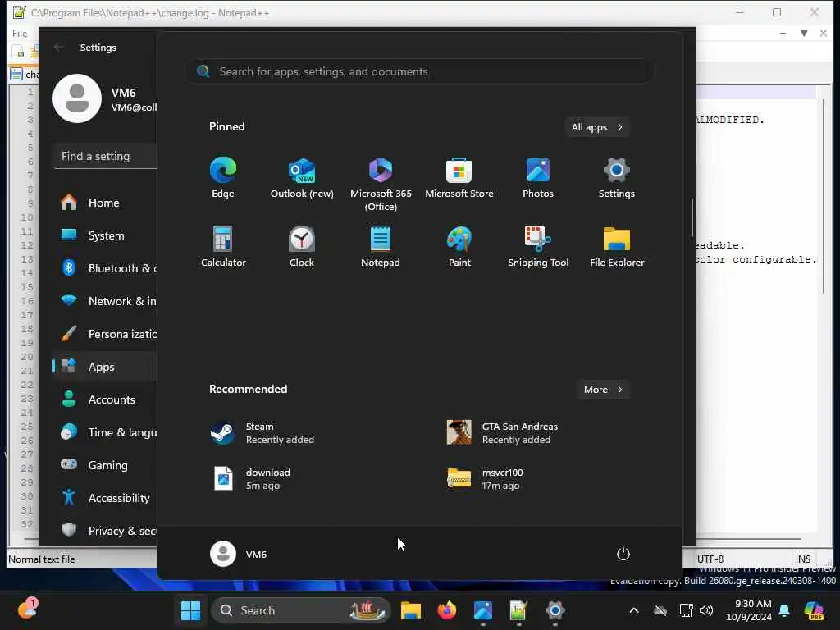Screen dimensions: 840x630
Task: Open File menu in Notepad++
Action: 20,33
